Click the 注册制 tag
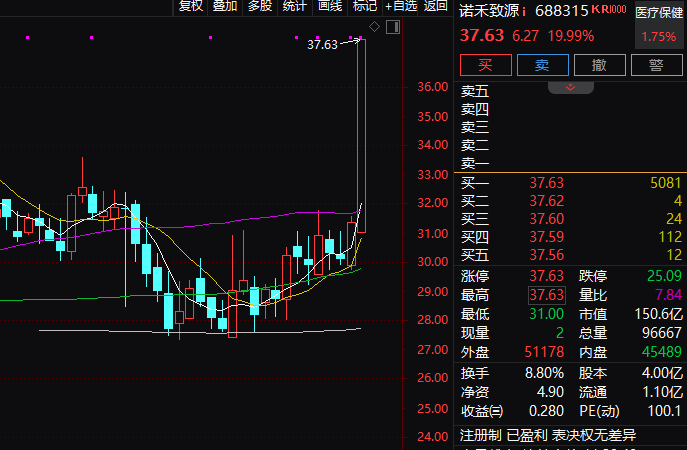The width and height of the screenshot is (687, 450). (x=481, y=436)
